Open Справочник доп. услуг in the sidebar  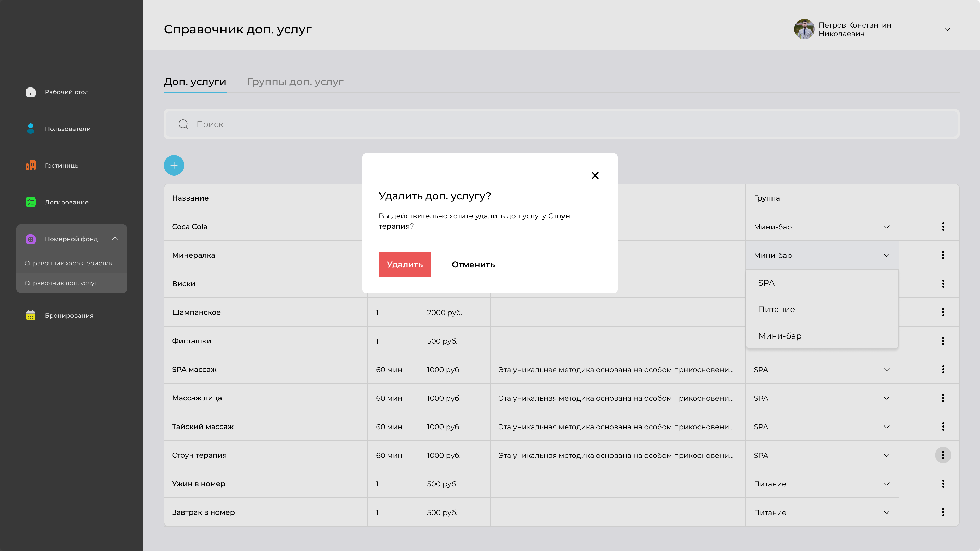pyautogui.click(x=71, y=283)
